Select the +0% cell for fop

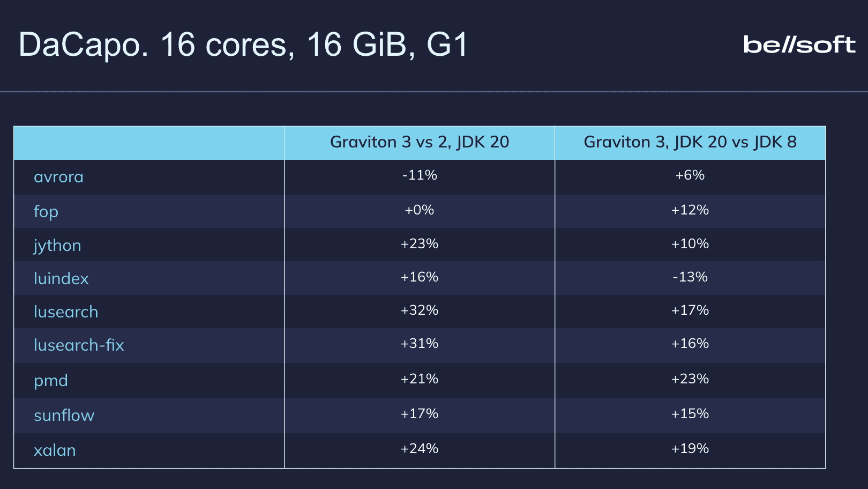tap(420, 210)
